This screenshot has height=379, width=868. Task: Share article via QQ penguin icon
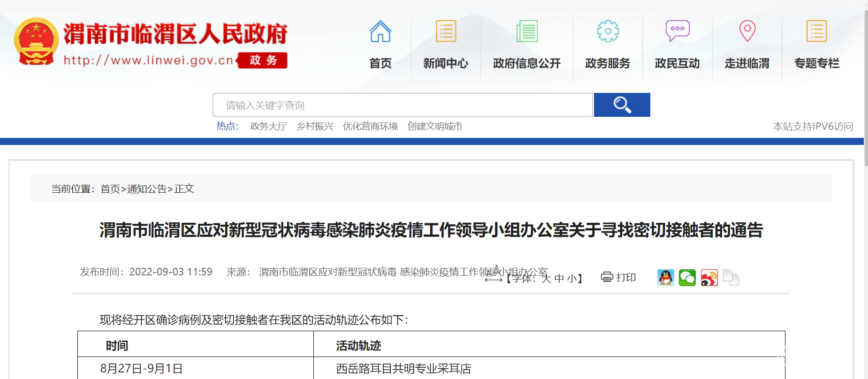pos(665,278)
